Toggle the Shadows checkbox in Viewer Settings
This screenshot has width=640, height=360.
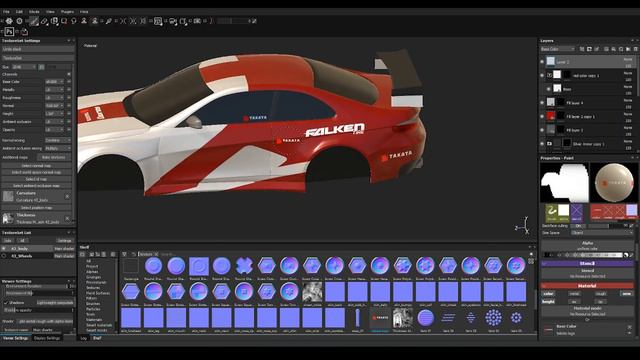[x=6, y=303]
